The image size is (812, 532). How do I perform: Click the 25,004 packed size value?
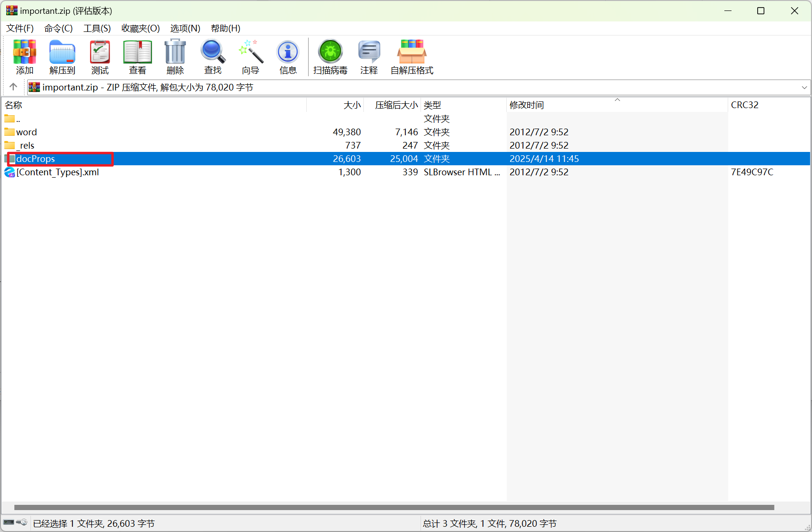(404, 159)
